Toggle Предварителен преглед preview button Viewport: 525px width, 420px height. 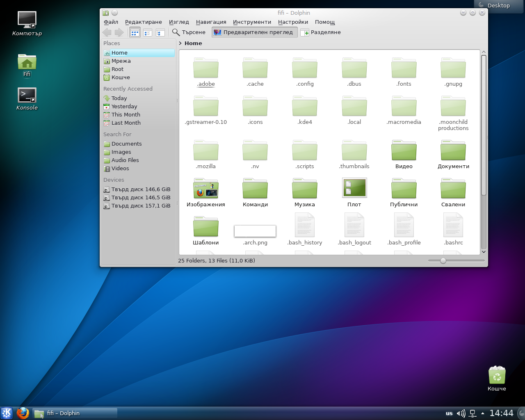coord(254,32)
